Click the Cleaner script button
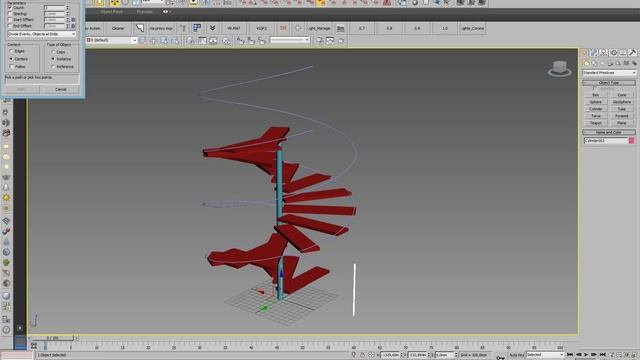640x360 pixels. [x=118, y=28]
